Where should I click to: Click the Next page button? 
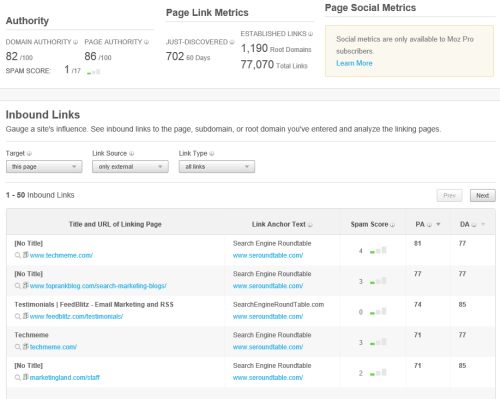(x=483, y=196)
